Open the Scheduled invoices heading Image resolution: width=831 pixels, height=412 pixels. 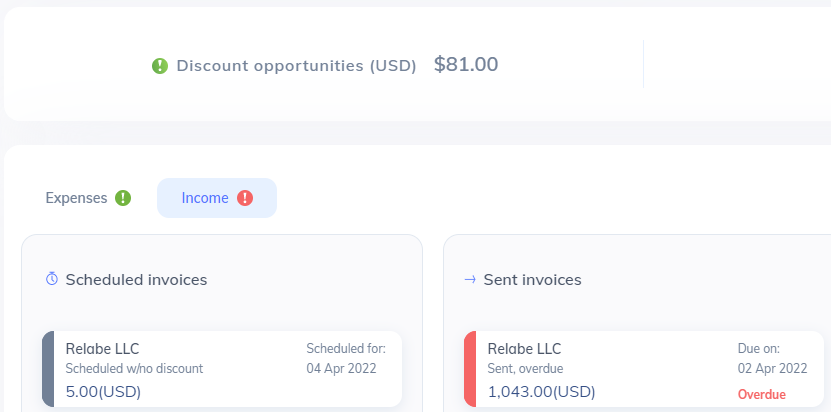[136, 280]
